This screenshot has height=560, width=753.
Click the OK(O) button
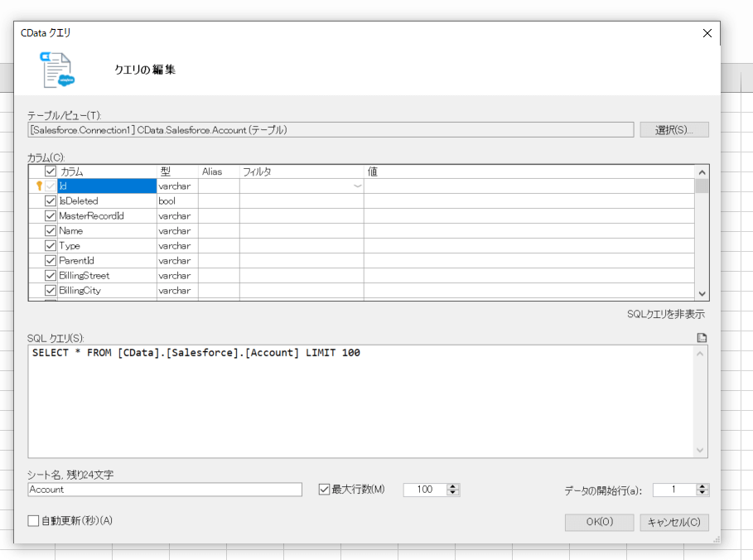coord(599,522)
